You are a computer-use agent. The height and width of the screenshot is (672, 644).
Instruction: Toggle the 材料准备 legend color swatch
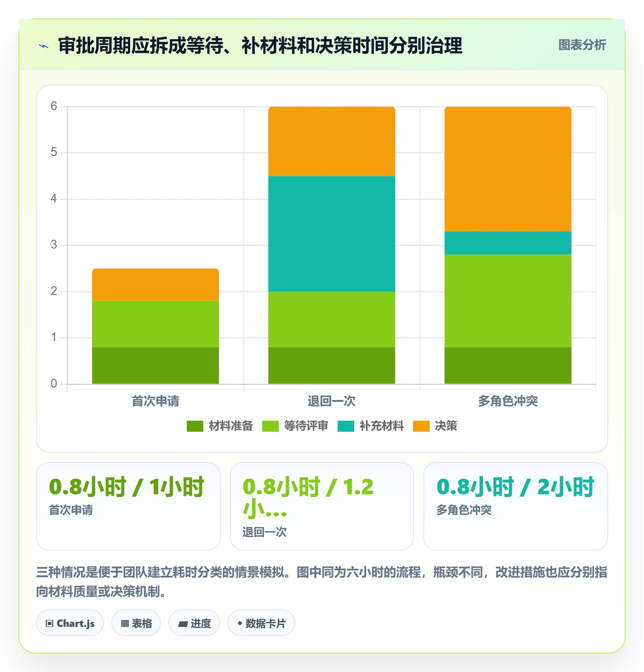(195, 426)
